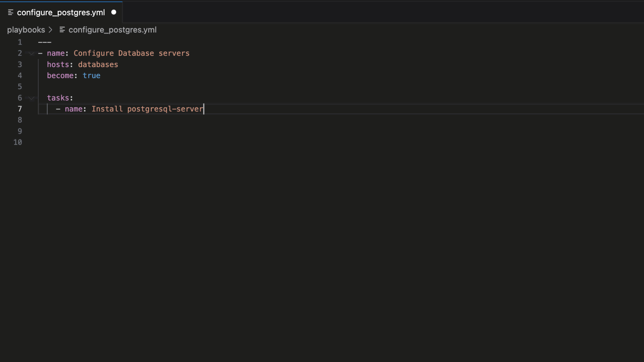This screenshot has height=362, width=644.
Task: Click line number 10 in the gutter
Action: tap(17, 142)
